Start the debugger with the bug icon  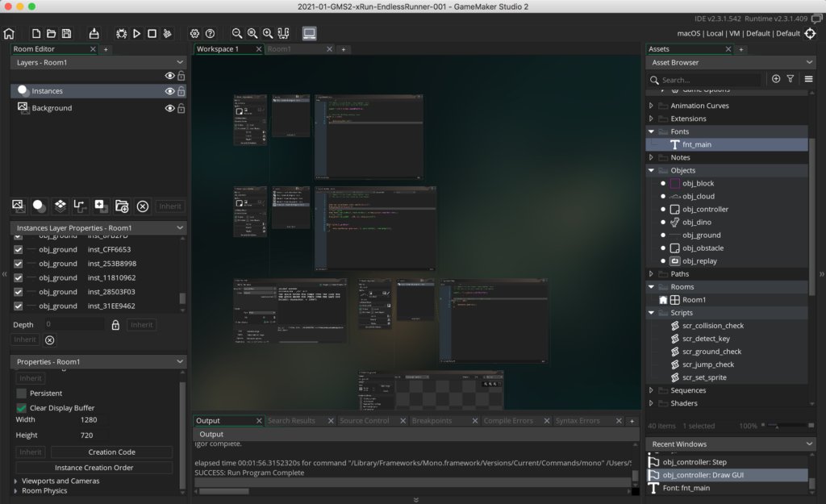[121, 34]
